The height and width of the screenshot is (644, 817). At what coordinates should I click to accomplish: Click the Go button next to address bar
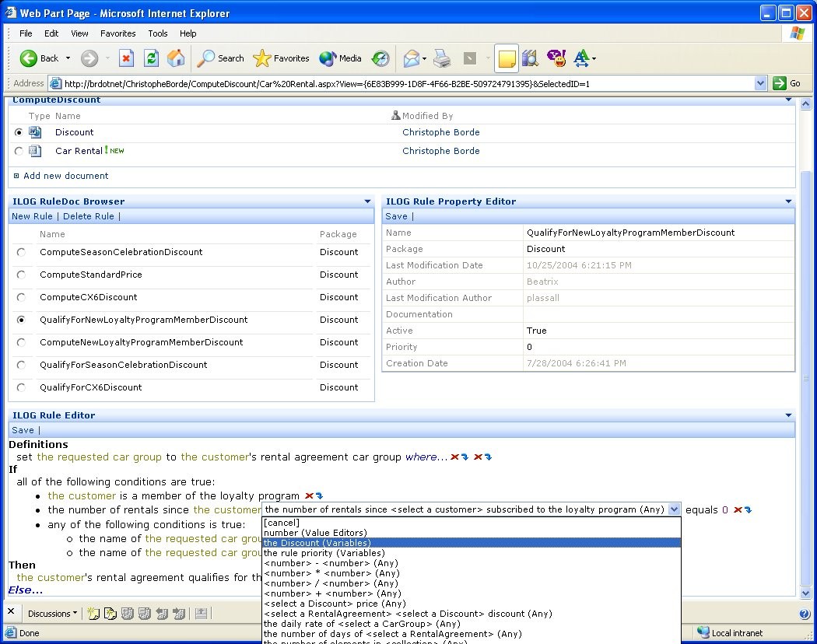(787, 83)
